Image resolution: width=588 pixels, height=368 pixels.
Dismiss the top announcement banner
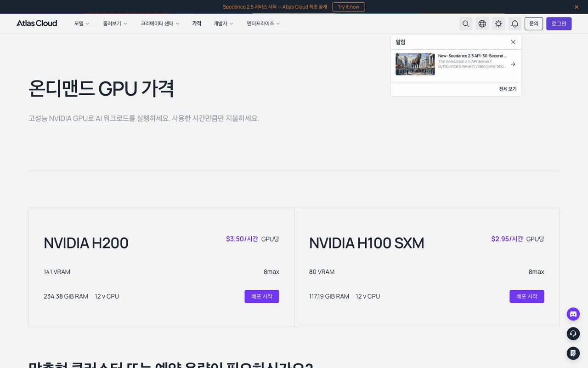click(x=577, y=7)
